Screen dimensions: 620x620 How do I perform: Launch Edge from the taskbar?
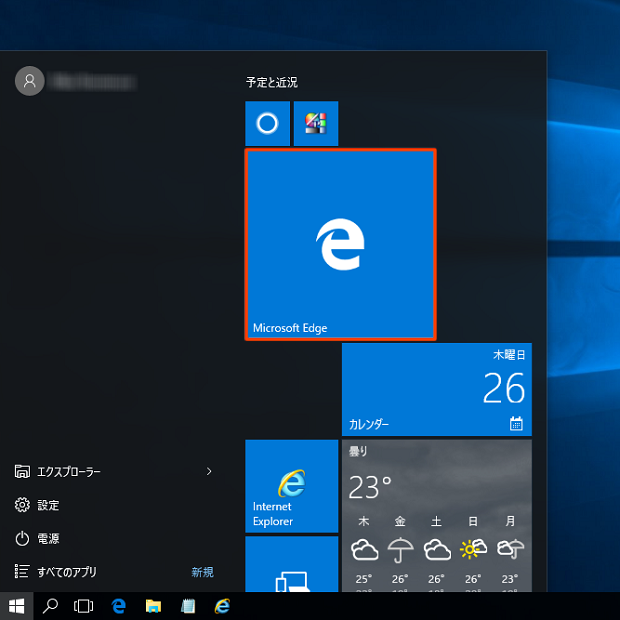point(119,606)
